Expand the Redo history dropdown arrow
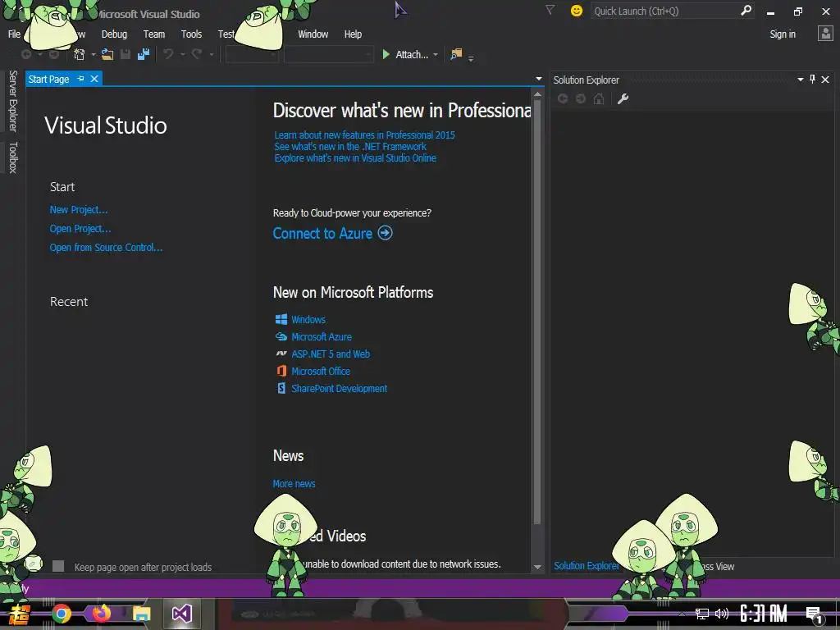 pos(211,54)
